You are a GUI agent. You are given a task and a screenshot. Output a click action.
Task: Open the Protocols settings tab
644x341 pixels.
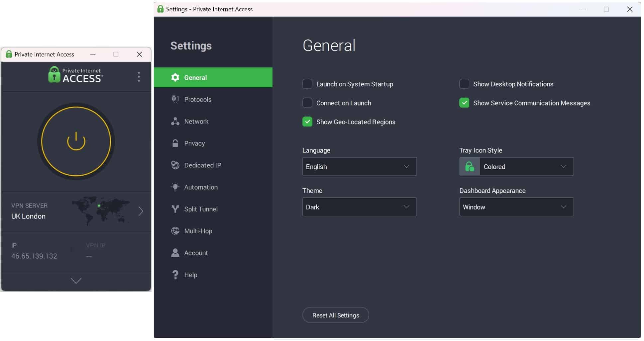[x=213, y=99]
